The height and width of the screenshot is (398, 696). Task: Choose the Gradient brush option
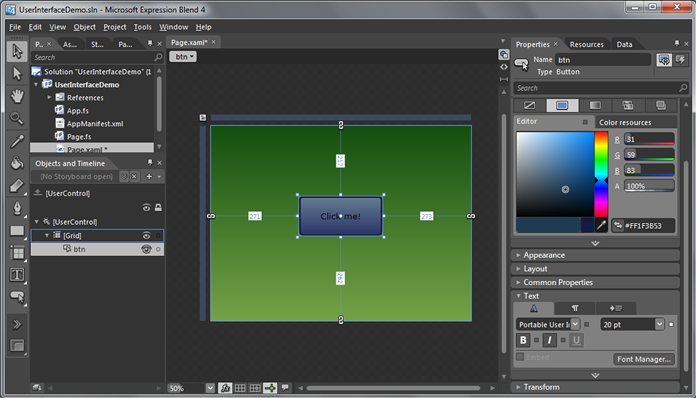595,105
